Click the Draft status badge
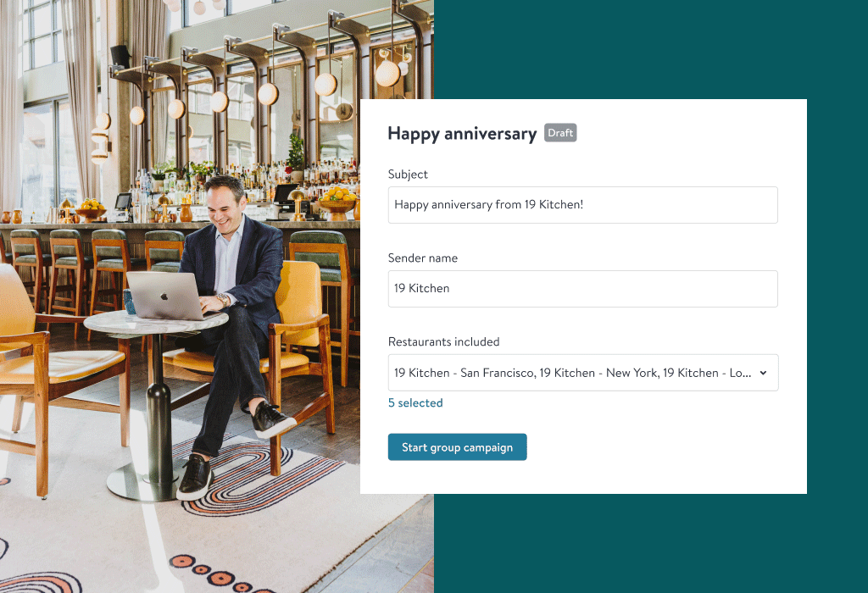868x593 pixels. [x=560, y=133]
